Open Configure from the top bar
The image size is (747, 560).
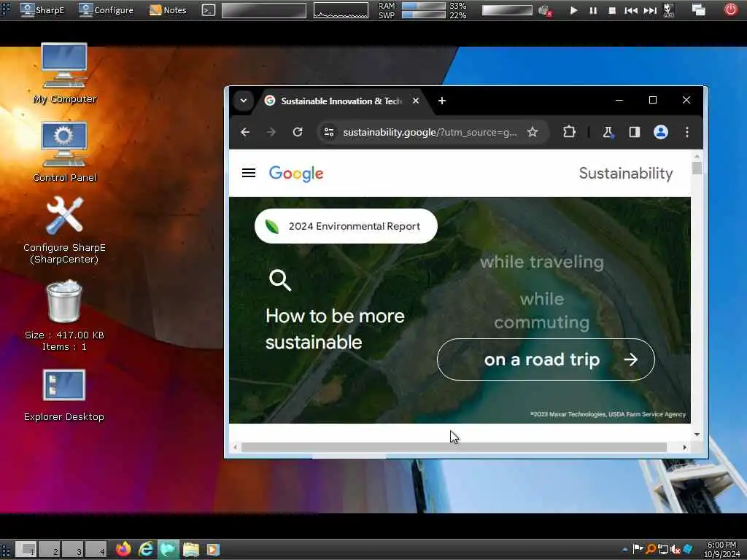(106, 9)
